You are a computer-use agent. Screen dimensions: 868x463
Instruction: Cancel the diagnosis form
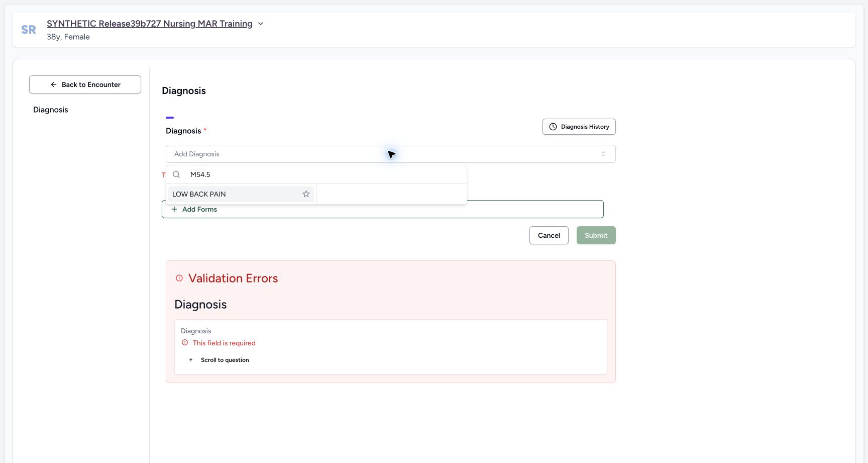pos(549,235)
